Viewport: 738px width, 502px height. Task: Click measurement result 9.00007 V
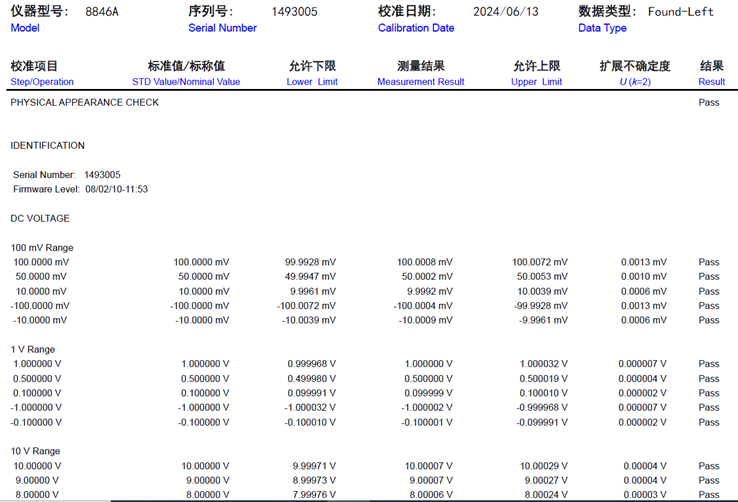point(431,480)
